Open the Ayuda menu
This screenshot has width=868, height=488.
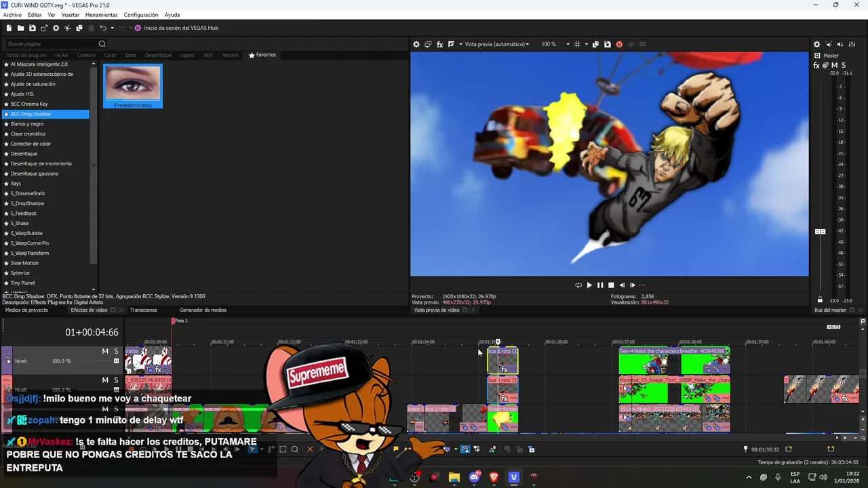(172, 15)
